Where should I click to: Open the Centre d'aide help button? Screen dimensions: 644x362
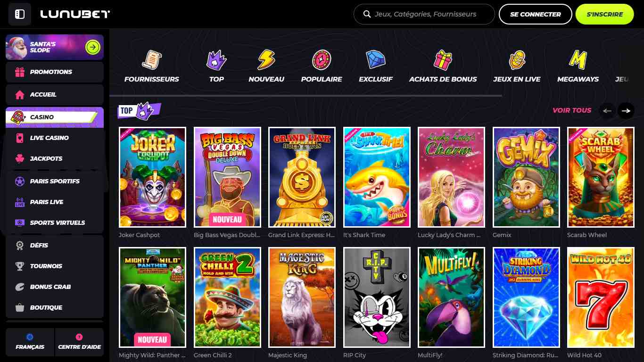click(79, 342)
